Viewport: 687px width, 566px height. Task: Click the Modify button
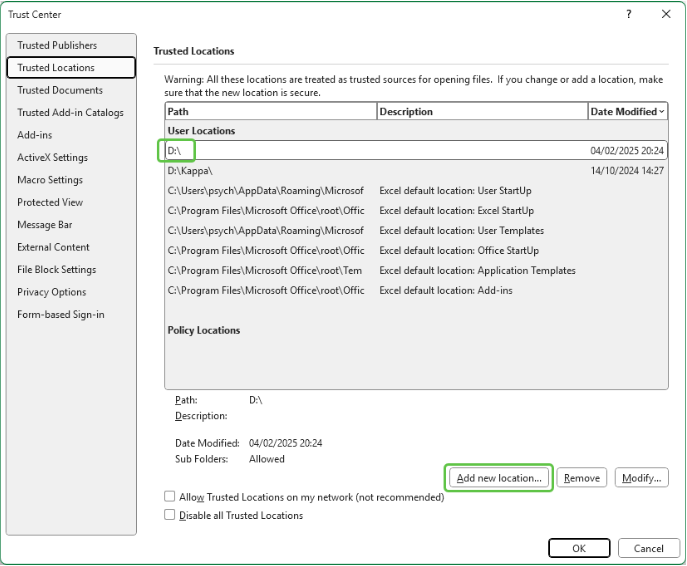point(641,478)
